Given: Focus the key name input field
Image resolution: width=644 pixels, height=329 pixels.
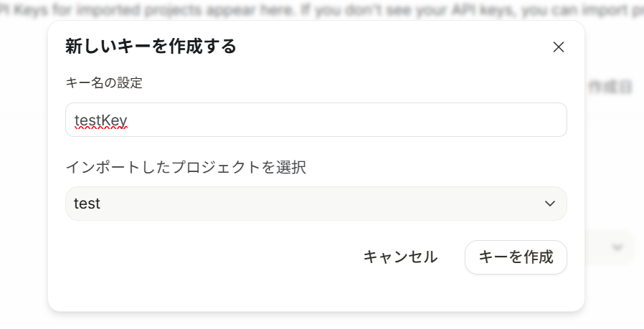Looking at the screenshot, I should pos(316,120).
